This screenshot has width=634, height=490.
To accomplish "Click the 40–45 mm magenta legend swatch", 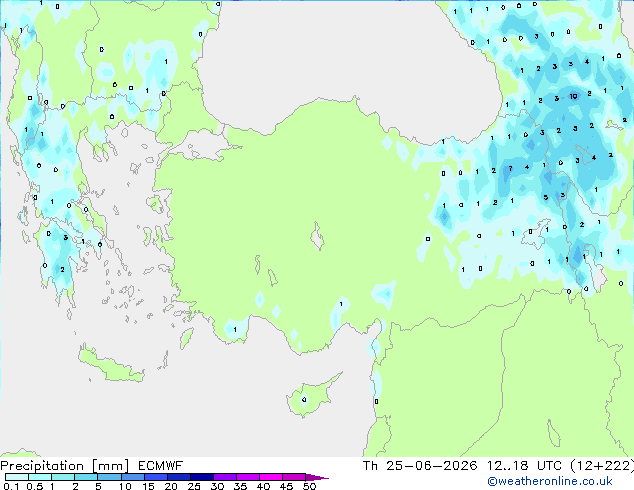I will click(271, 477).
